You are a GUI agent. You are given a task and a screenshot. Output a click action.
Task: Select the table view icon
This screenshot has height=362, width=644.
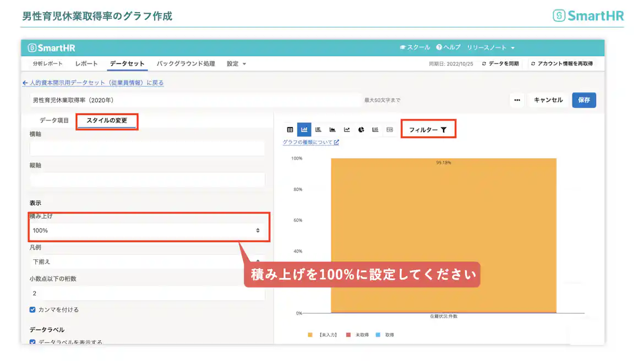tap(290, 129)
